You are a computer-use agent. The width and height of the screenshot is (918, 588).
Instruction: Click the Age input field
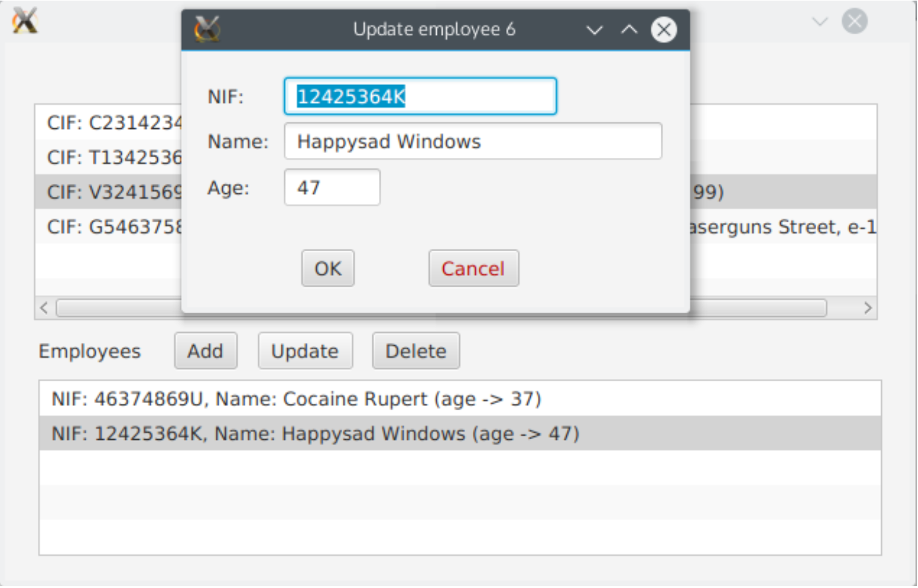coord(332,188)
